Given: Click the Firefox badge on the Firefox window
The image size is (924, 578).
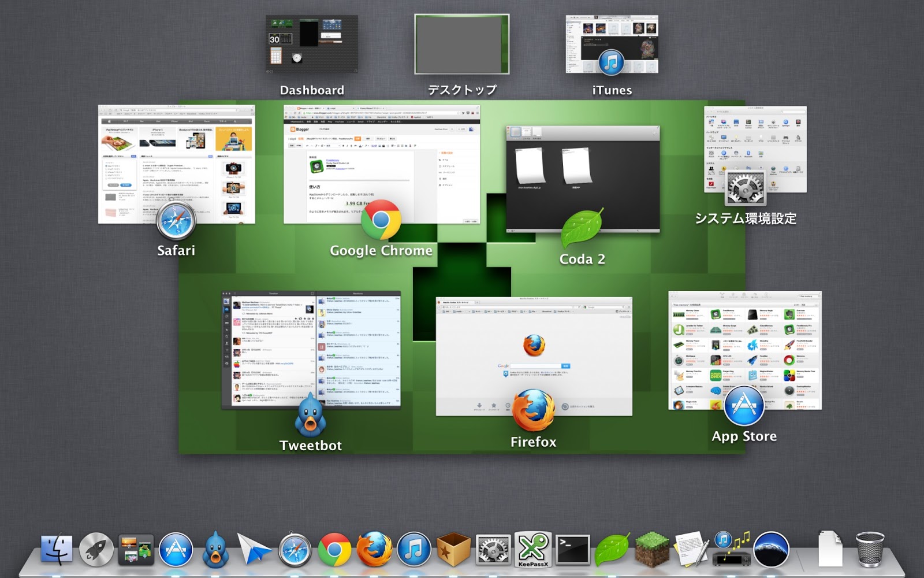Looking at the screenshot, I should coord(534,410).
